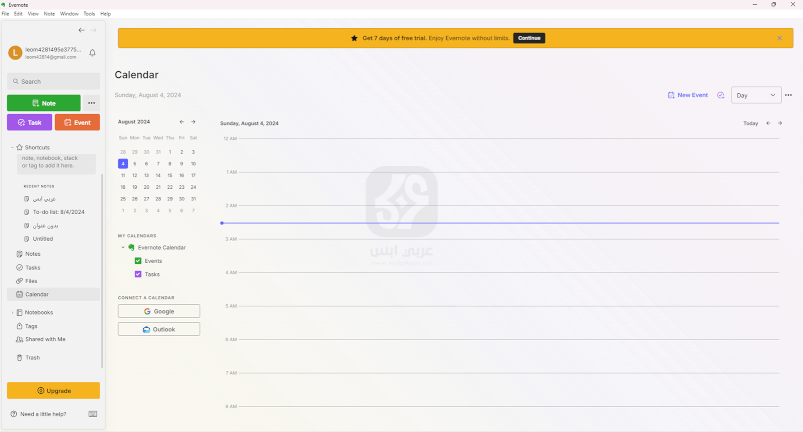The image size is (803, 432).
Task: Create a new Note
Action: point(44,103)
